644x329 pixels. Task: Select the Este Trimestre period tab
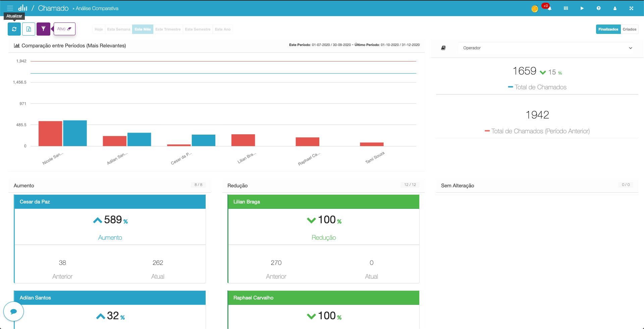[168, 29]
